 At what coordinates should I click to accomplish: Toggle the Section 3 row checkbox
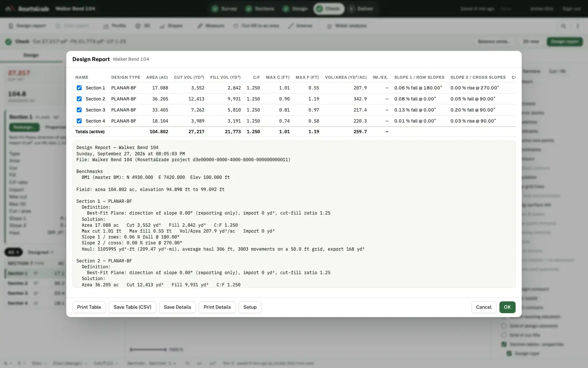(x=79, y=110)
